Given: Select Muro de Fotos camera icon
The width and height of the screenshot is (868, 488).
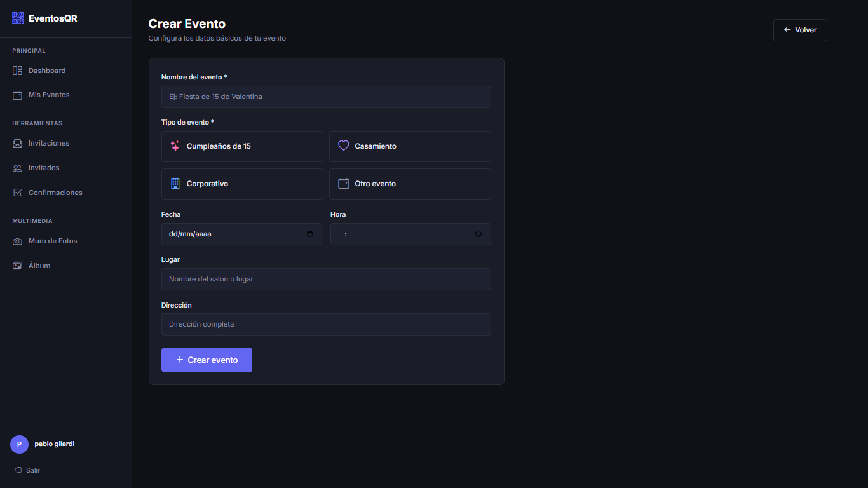Looking at the screenshot, I should (17, 241).
